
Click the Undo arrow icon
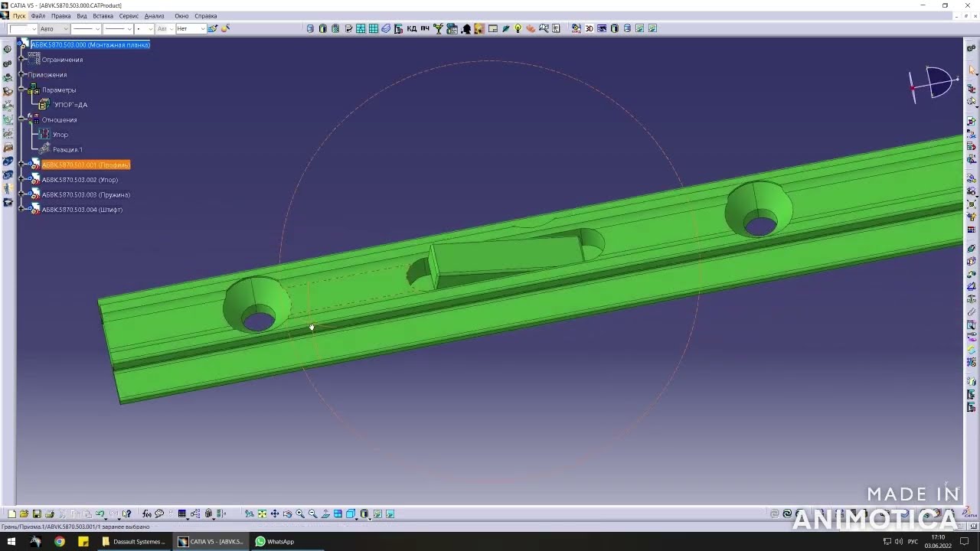(100, 514)
